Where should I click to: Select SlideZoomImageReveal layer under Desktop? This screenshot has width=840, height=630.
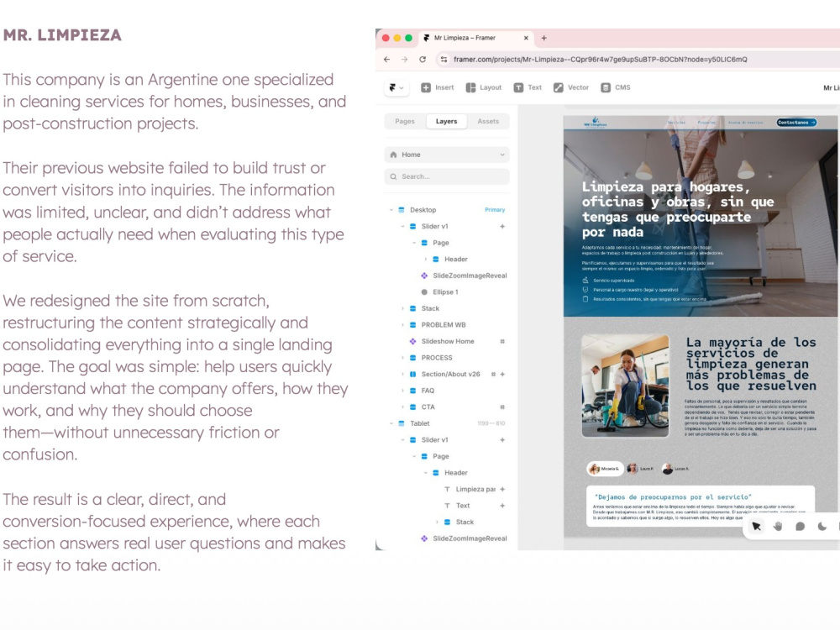pyautogui.click(x=470, y=276)
